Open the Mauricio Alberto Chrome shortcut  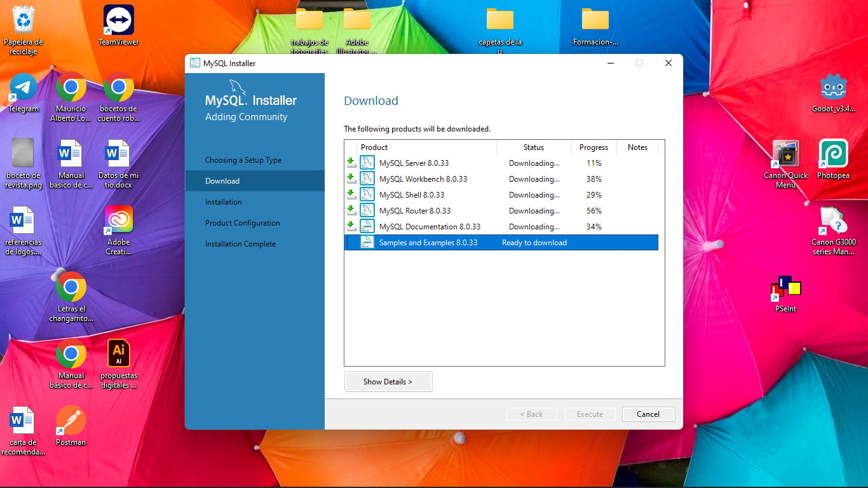tap(71, 97)
